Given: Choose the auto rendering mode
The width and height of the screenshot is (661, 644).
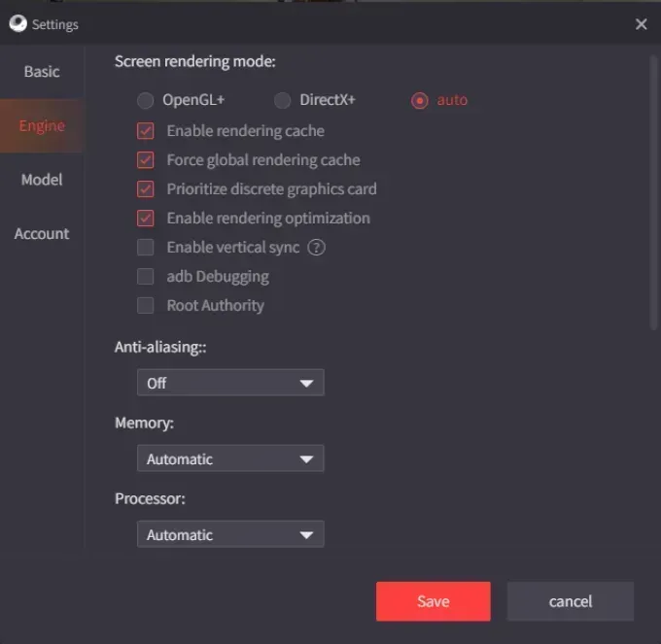Looking at the screenshot, I should click(420, 100).
